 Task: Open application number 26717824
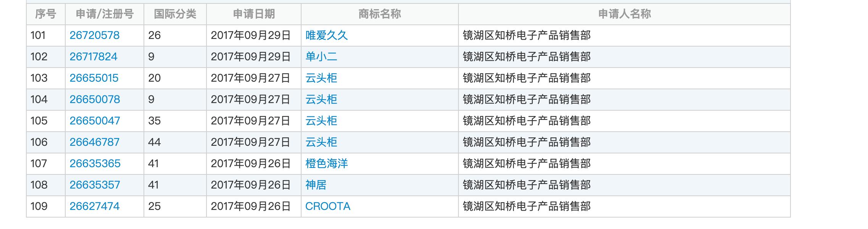click(93, 57)
